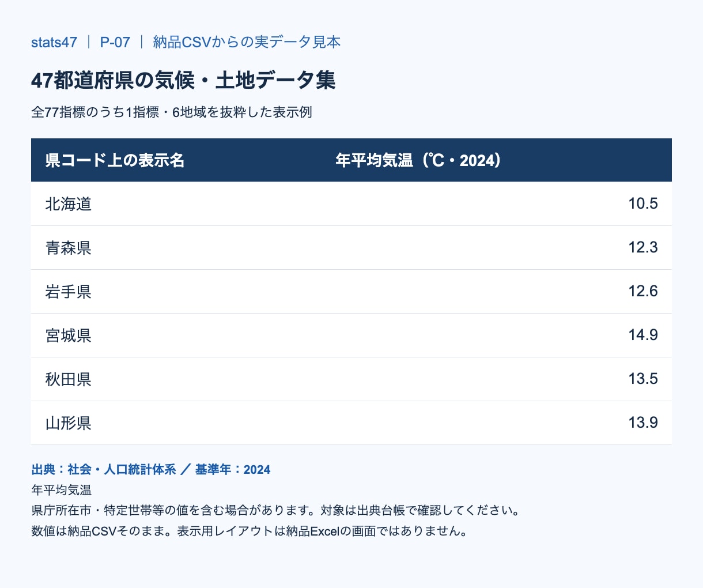Screen dimensions: 703x588
Task: Select the 青森県 row name
Action: 69,248
